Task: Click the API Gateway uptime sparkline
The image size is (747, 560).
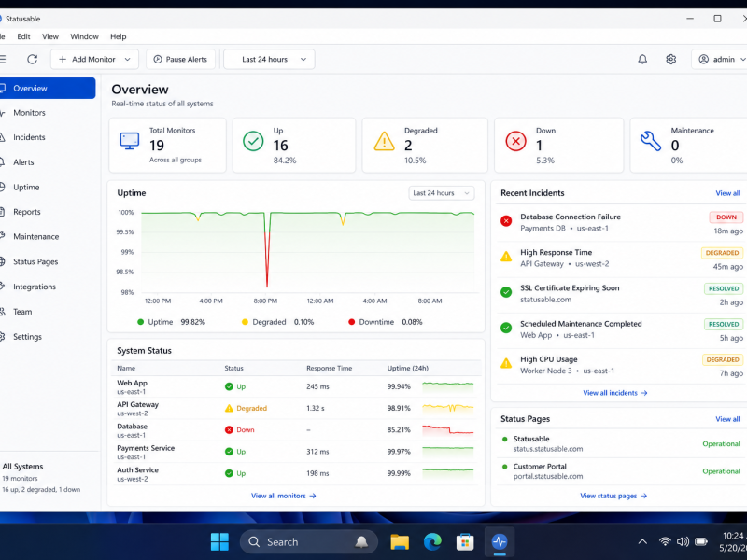Action: [x=448, y=408]
